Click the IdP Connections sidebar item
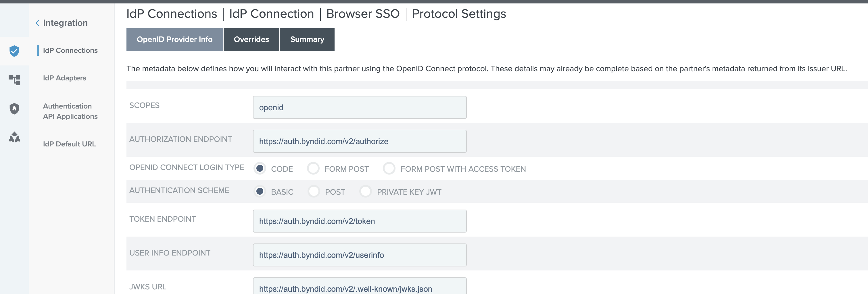 (x=70, y=50)
